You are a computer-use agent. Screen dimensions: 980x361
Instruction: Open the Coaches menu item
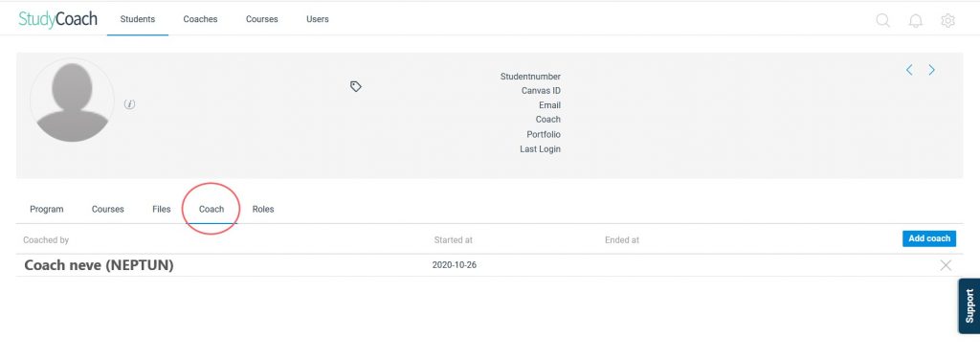click(200, 19)
